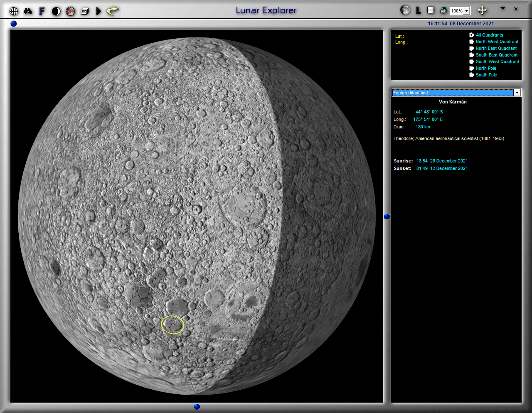532x413 pixels.
Task: Toggle the grid overlay icon
Action: [431, 10]
